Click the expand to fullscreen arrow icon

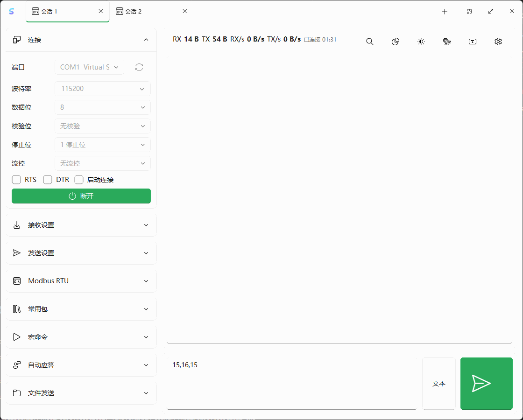tap(491, 11)
